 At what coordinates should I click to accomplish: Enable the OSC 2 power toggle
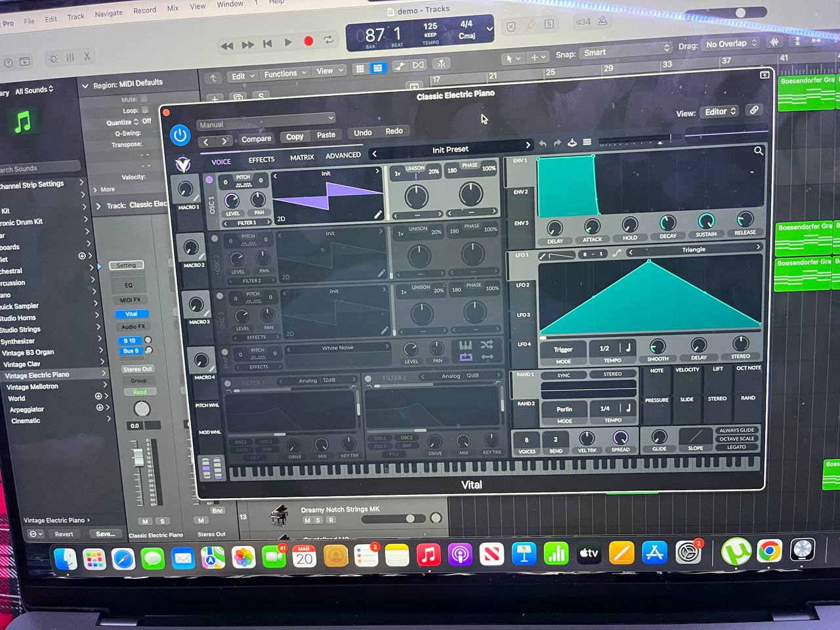(x=215, y=239)
